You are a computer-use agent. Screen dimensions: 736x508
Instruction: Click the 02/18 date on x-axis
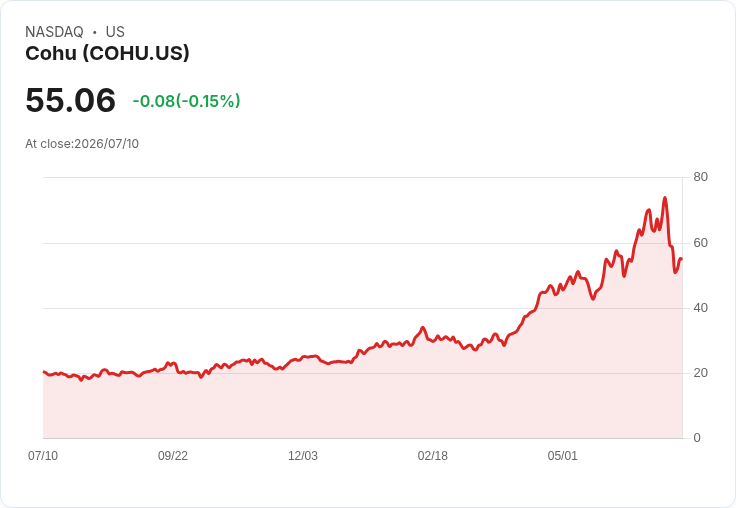(433, 456)
